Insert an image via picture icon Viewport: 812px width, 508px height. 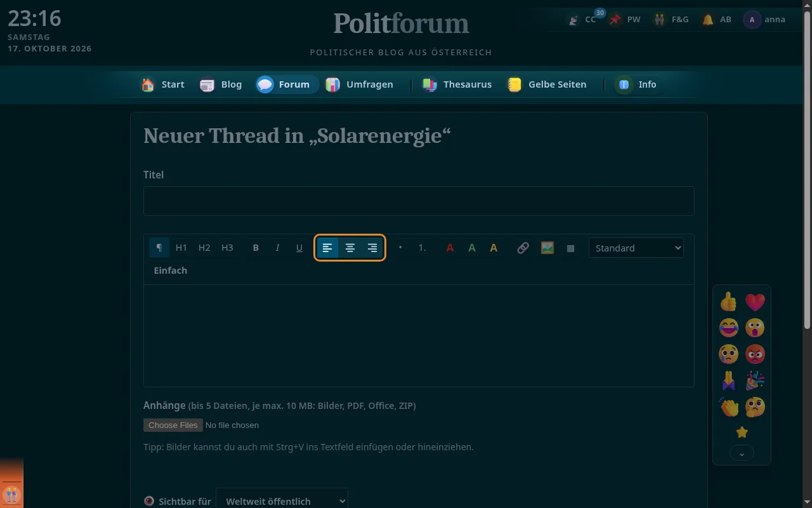[547, 248]
